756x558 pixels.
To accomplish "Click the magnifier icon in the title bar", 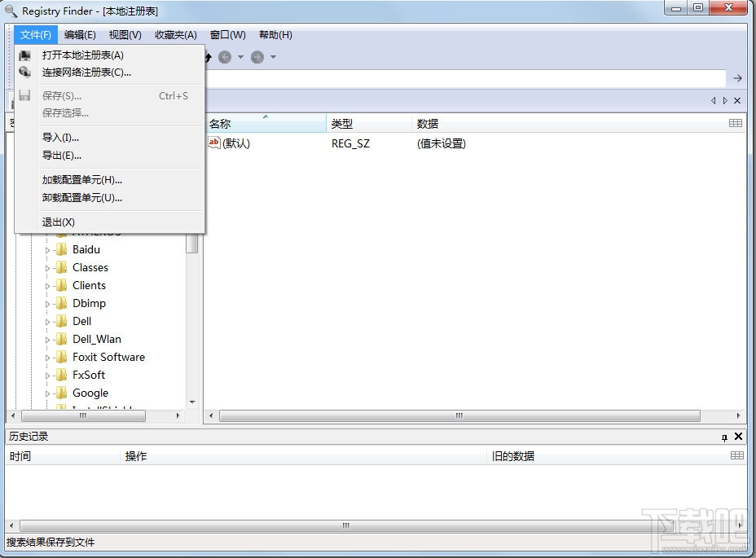I will coord(9,11).
